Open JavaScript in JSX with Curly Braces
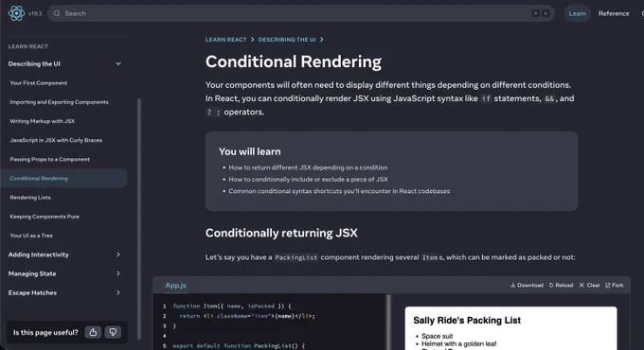This screenshot has width=644, height=350. point(56,140)
